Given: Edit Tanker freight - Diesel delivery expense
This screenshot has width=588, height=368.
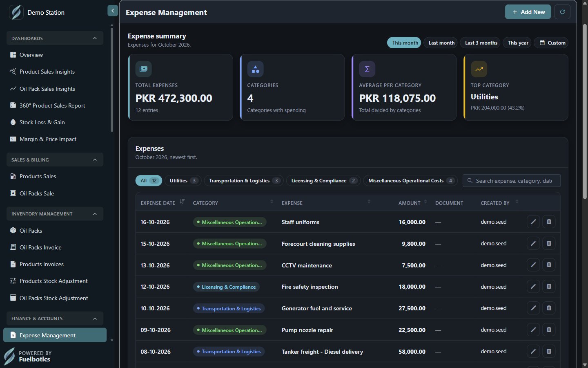Looking at the screenshot, I should pyautogui.click(x=533, y=351).
